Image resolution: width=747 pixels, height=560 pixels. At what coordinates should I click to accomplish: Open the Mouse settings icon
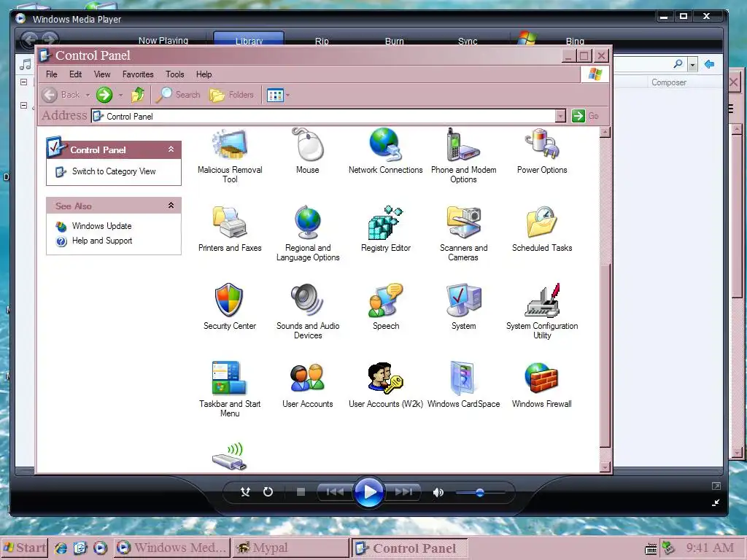coord(308,152)
